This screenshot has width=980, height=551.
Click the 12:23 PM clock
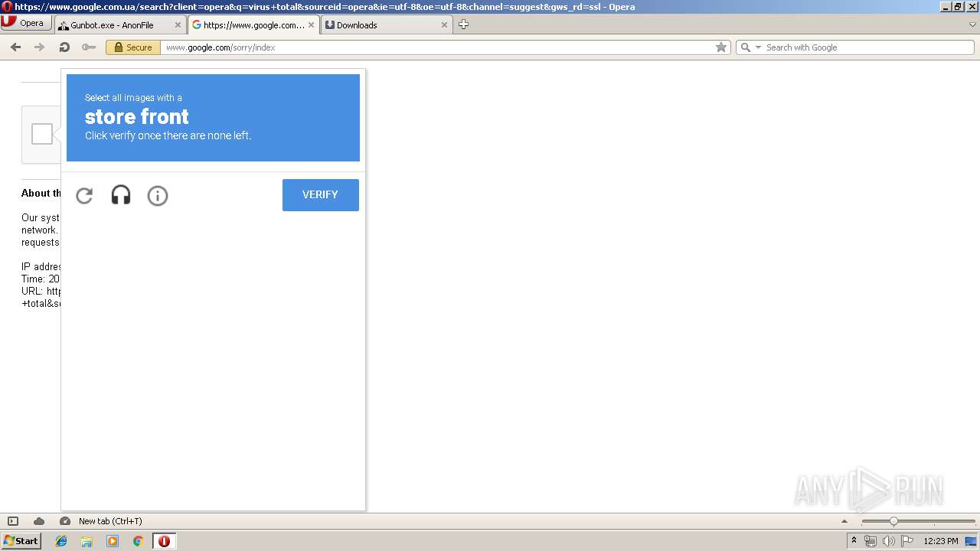941,541
